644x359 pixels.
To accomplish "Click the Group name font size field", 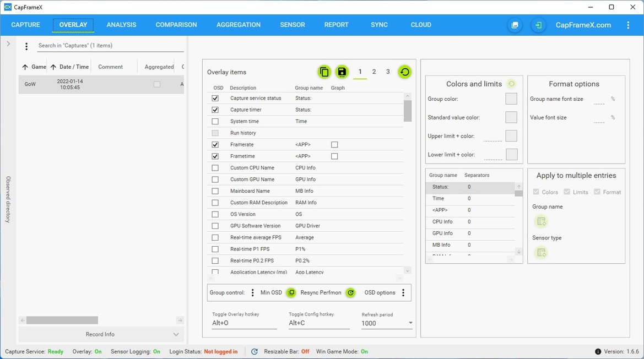I will (599, 100).
